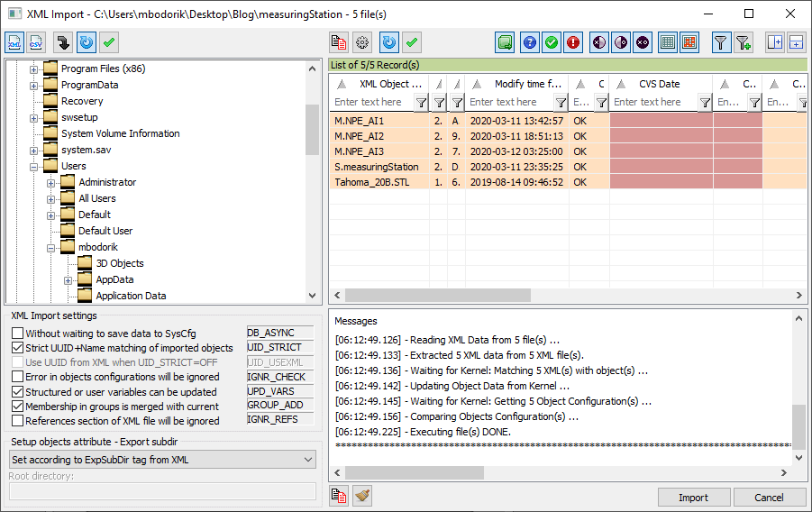Click the GROUP_ADD option label
Viewport: 812px width, 512px height.
tap(280, 405)
